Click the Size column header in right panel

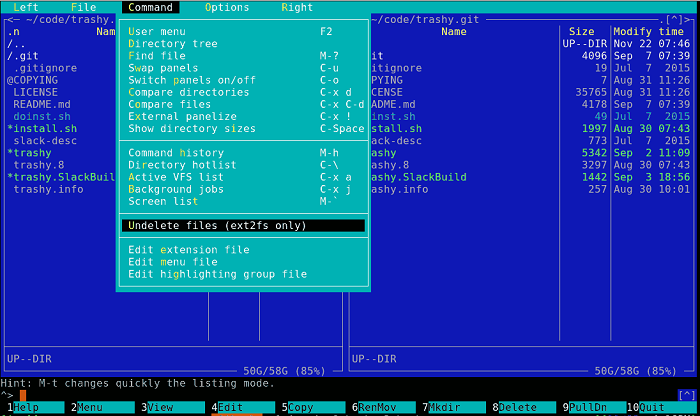[x=581, y=32]
